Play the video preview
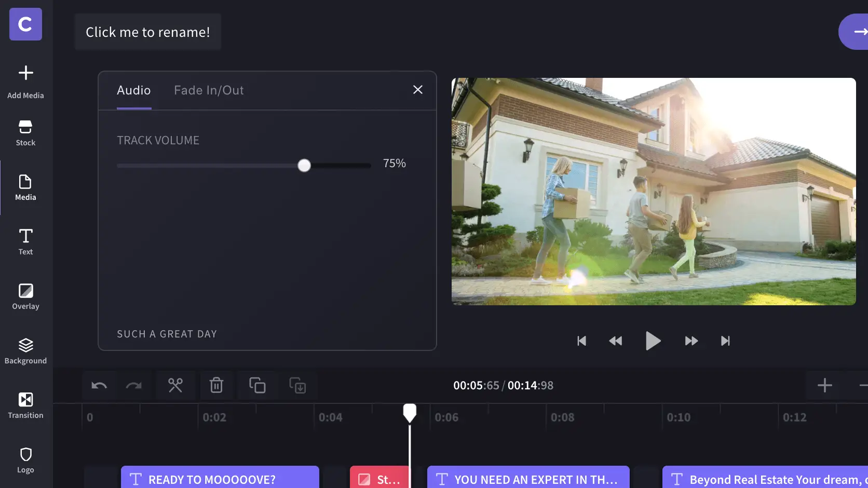 coord(653,341)
